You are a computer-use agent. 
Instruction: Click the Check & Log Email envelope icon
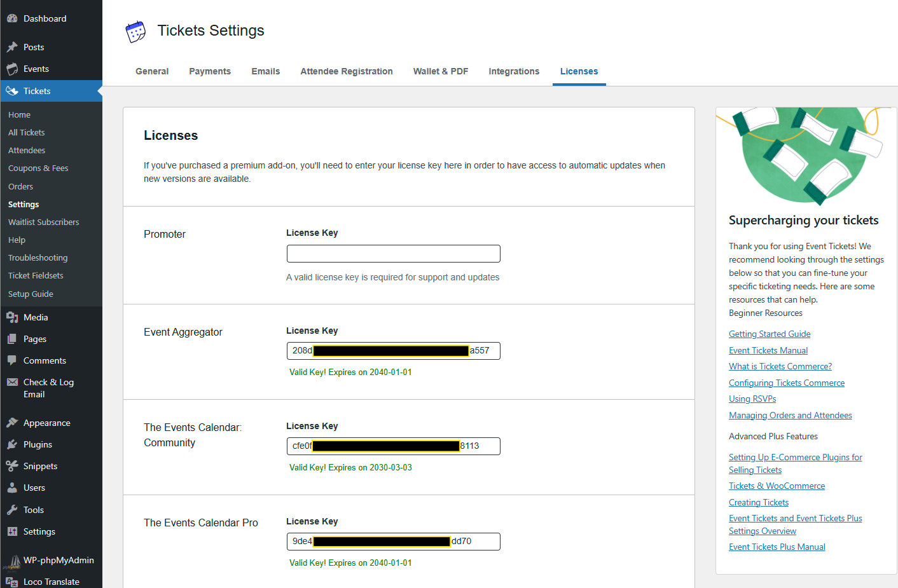(13, 382)
